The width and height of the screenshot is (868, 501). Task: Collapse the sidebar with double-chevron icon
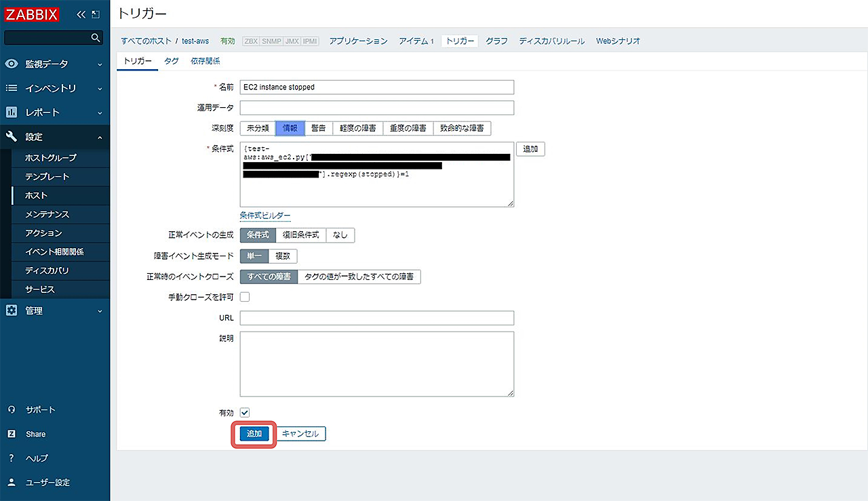click(81, 14)
